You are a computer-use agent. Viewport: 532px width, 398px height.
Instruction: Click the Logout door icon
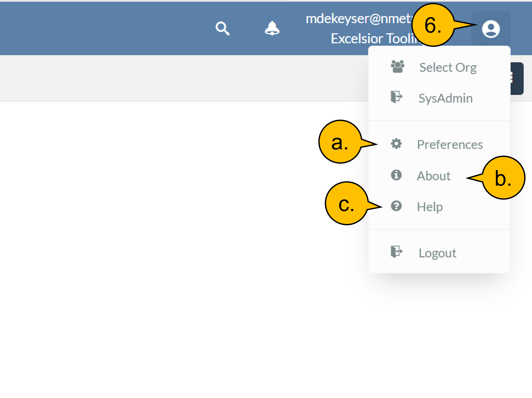(396, 252)
